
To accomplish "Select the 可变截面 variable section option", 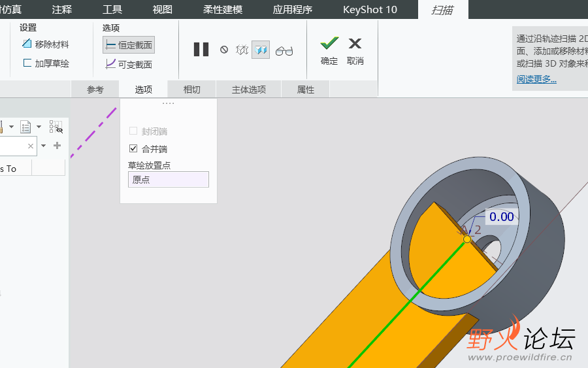I will point(129,65).
